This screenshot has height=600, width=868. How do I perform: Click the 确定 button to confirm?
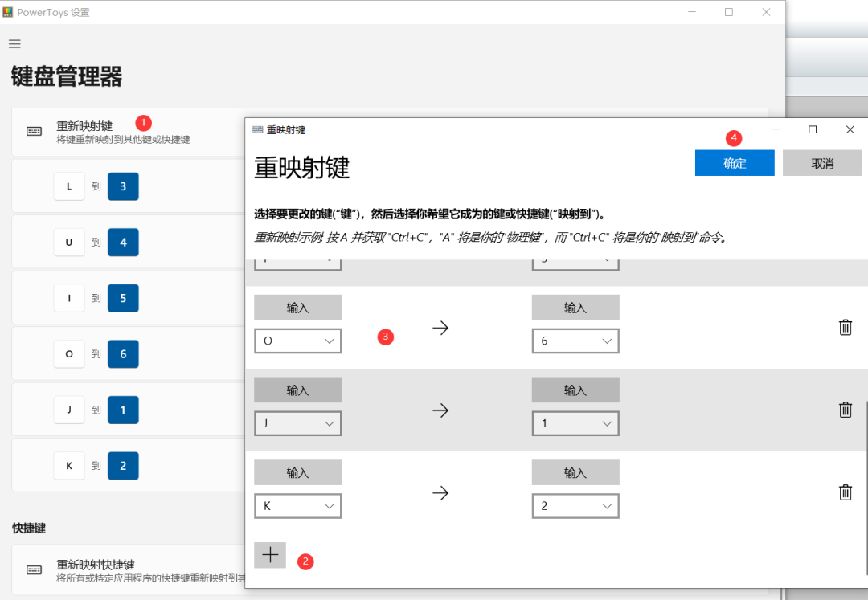point(734,162)
